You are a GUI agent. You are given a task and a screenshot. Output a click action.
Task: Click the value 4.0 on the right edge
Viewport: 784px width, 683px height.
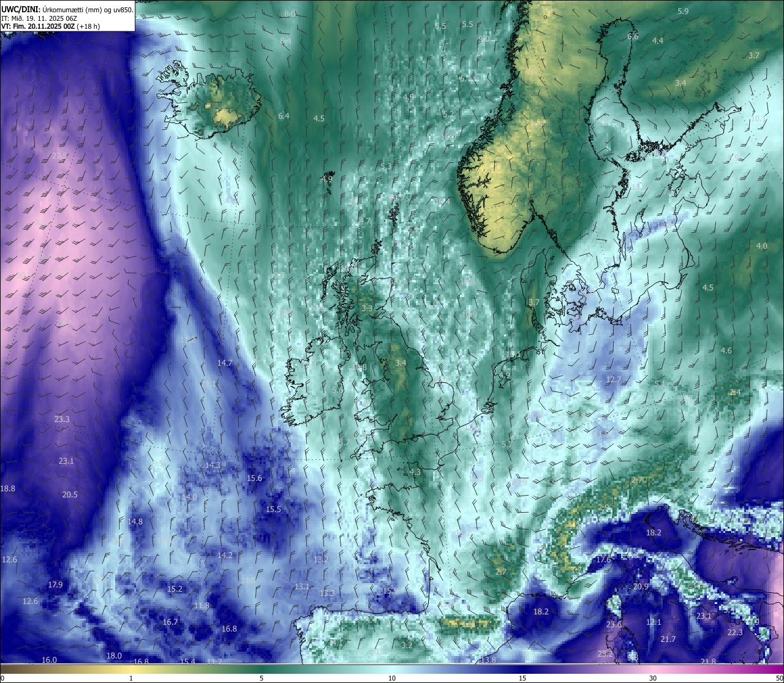[x=762, y=246]
